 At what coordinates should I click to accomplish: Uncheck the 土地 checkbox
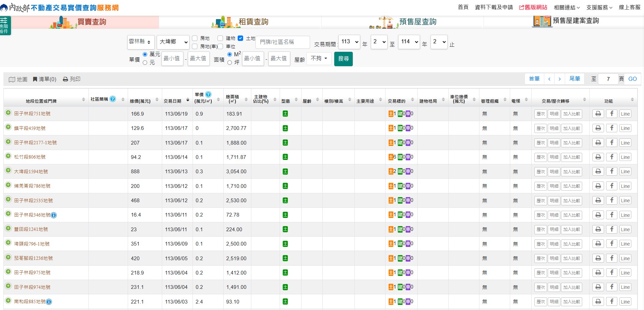coord(240,38)
